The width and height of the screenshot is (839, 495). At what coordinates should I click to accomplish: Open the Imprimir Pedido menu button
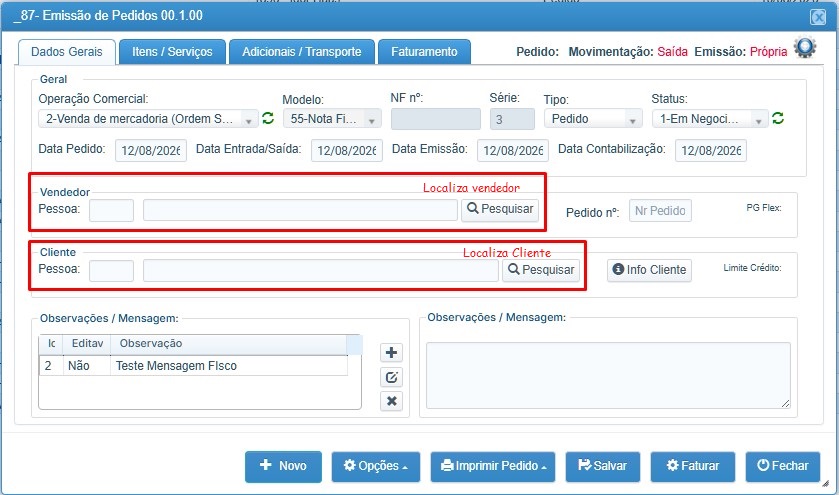[x=493, y=466]
